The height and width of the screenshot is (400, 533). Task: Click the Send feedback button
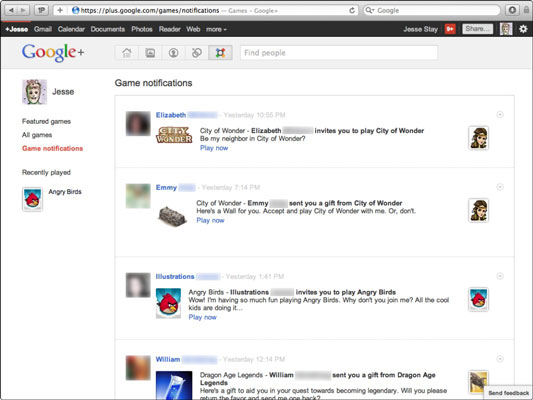click(x=509, y=393)
